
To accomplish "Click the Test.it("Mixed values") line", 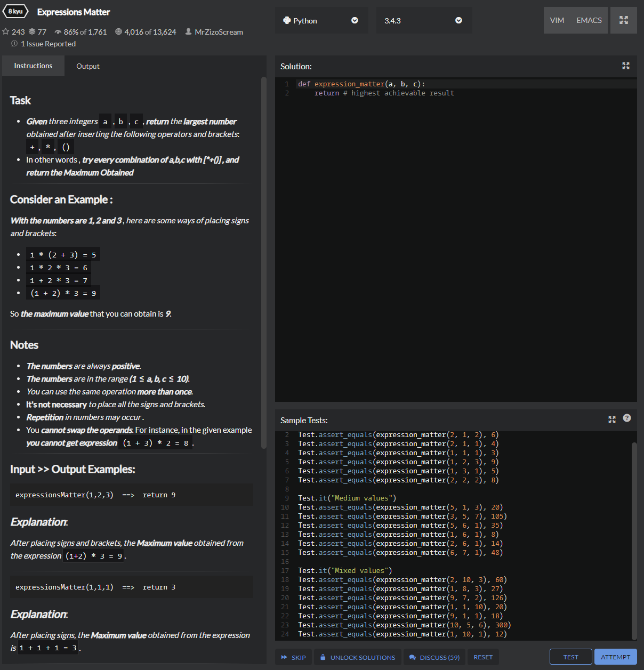I will [x=345, y=570].
